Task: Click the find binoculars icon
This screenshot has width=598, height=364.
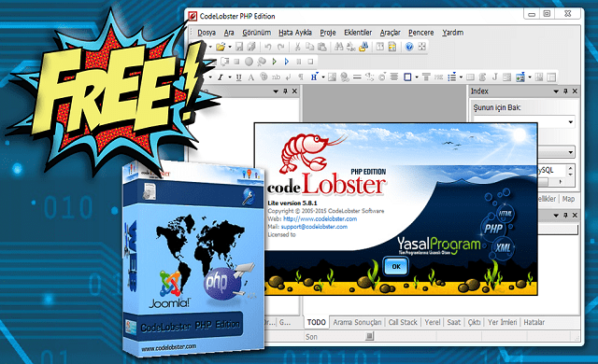Action: (338, 47)
